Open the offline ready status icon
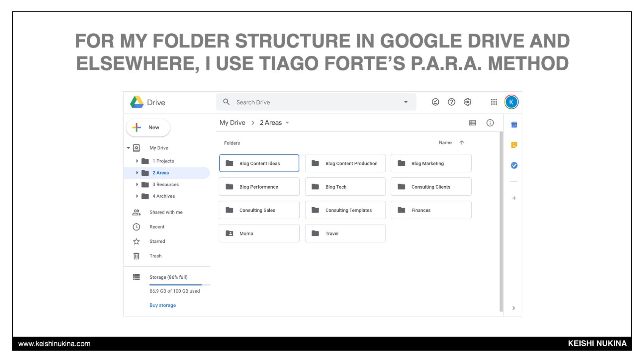 tap(435, 102)
